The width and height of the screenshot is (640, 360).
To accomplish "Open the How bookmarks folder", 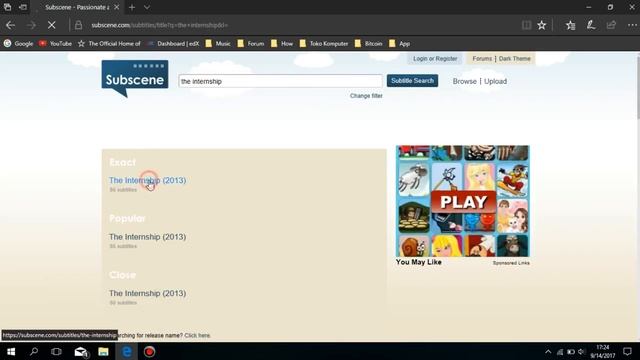I will (282, 43).
